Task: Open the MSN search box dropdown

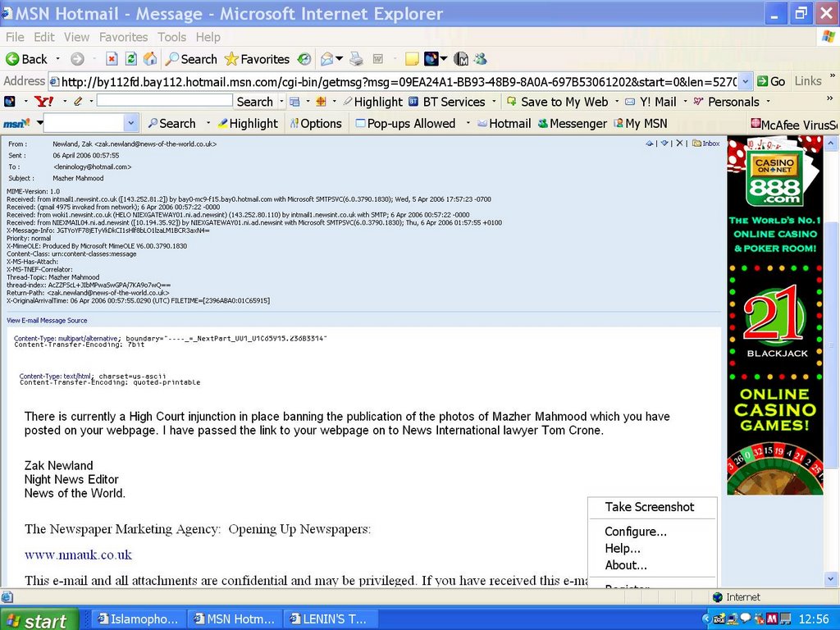Action: (131, 123)
